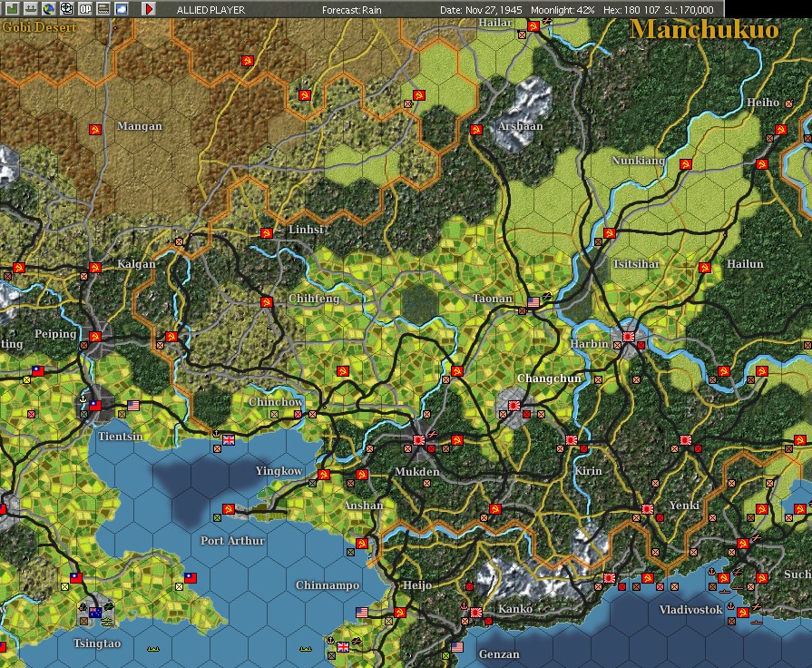Select the Soviet unit at Vladivostok
This screenshot has height=668, width=812.
743,613
